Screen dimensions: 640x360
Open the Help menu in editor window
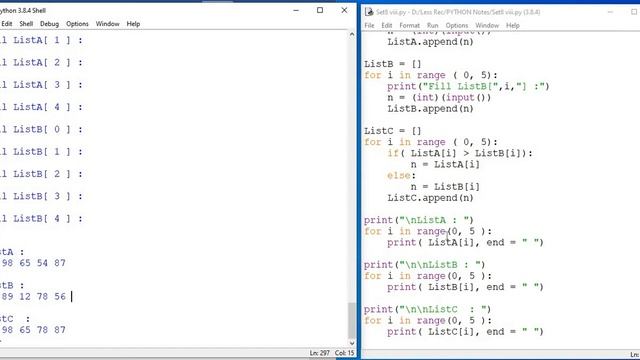pyautogui.click(x=513, y=25)
